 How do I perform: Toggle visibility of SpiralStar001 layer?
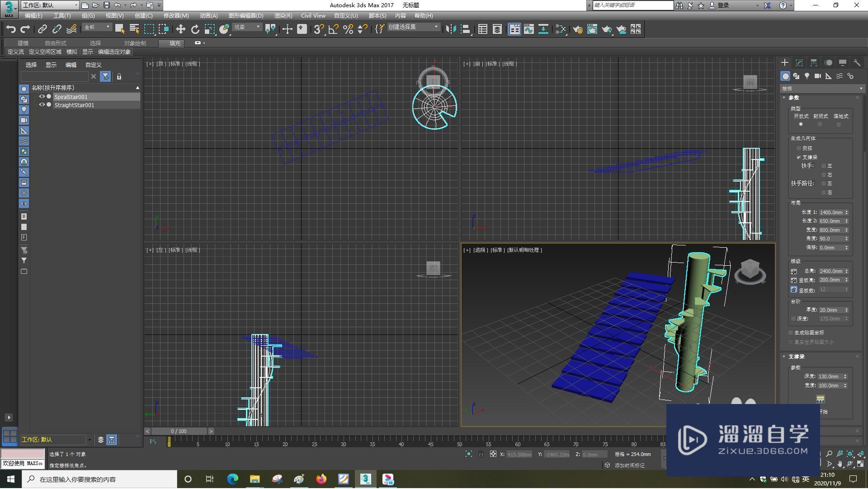click(42, 97)
